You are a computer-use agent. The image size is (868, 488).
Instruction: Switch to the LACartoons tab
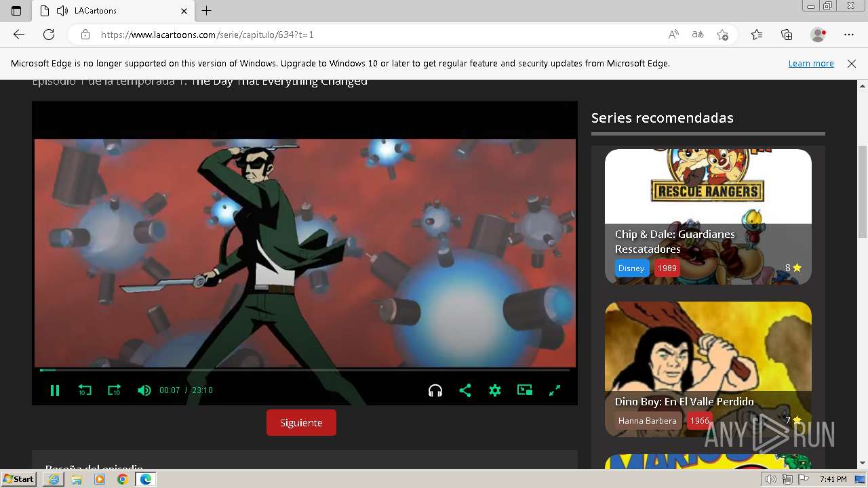click(113, 11)
